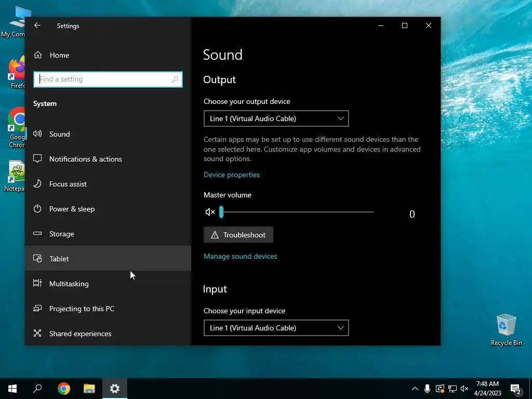Viewport: 532px width, 399px height.
Task: Click the Home house icon
Action: 37,55
